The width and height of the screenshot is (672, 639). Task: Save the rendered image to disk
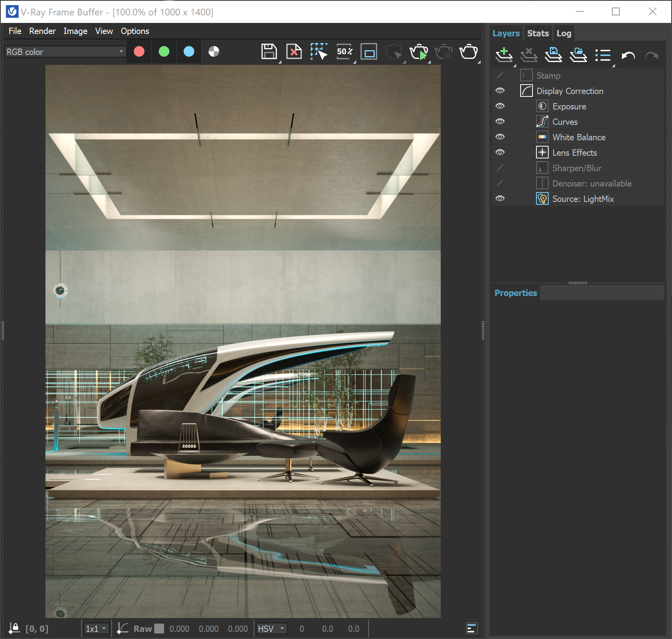pos(269,51)
